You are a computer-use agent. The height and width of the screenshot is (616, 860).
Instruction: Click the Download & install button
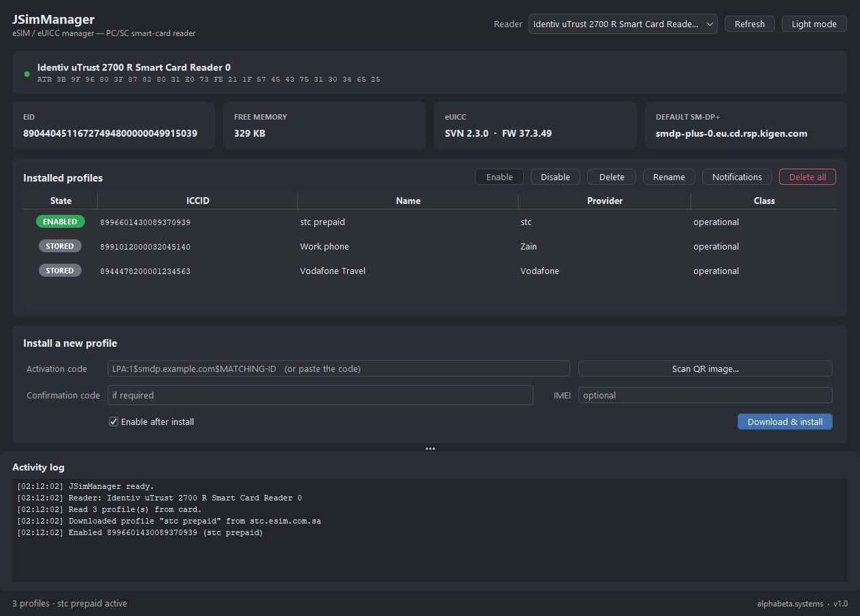tap(785, 422)
